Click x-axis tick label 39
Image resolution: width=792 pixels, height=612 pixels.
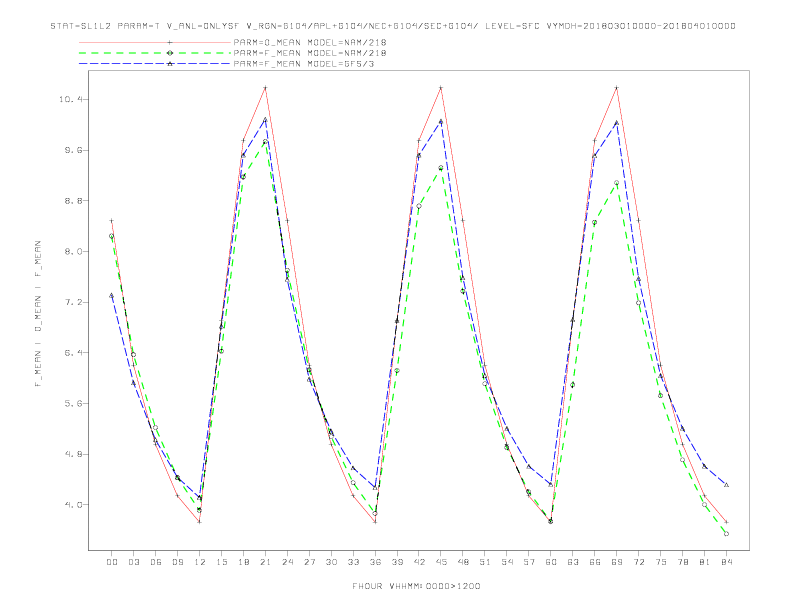(397, 562)
